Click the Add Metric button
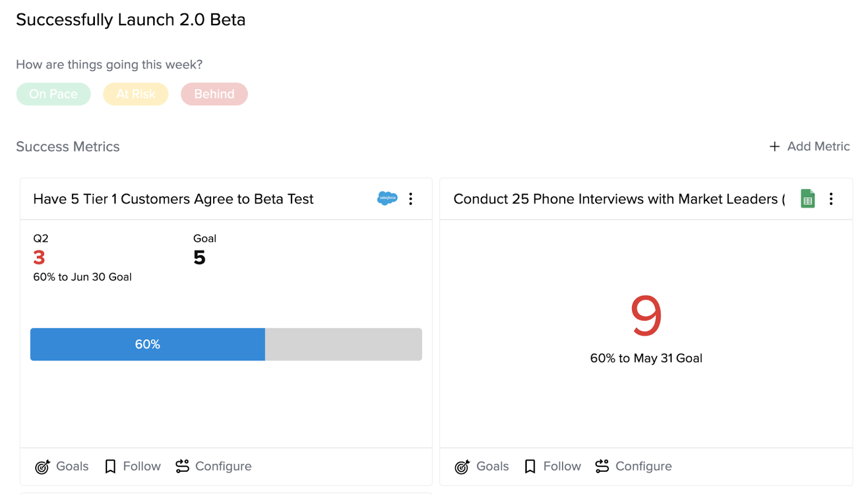Viewport: 868px width, 495px height. 809,147
